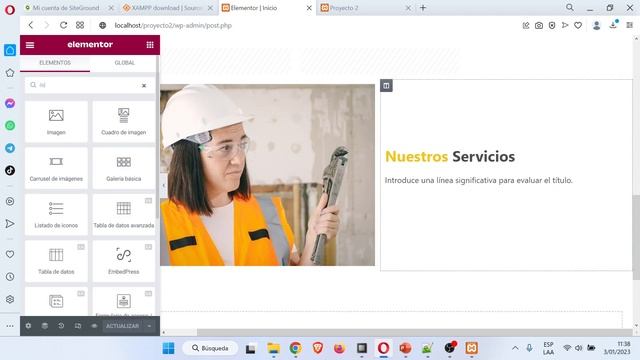The image size is (640, 360).
Task: Click the address bar URL
Action: 173,25
